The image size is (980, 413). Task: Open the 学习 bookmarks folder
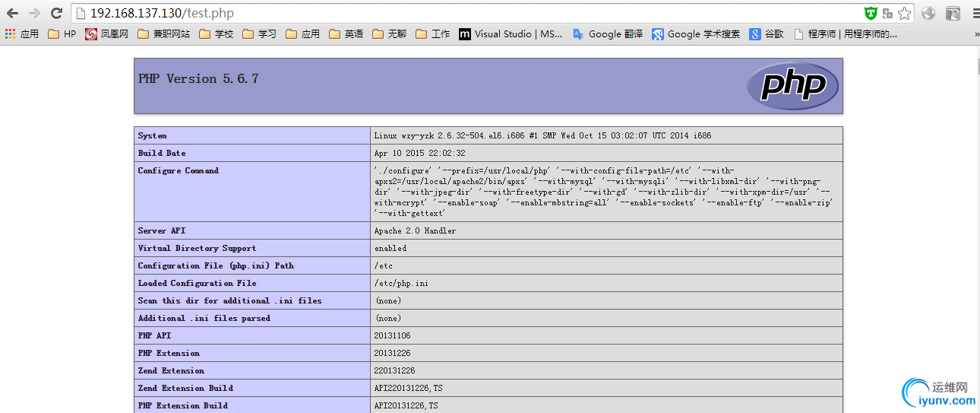(x=260, y=34)
